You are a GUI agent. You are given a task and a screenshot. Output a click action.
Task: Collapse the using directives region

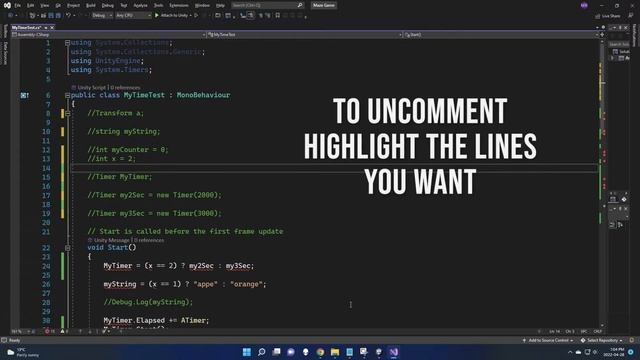pos(67,42)
